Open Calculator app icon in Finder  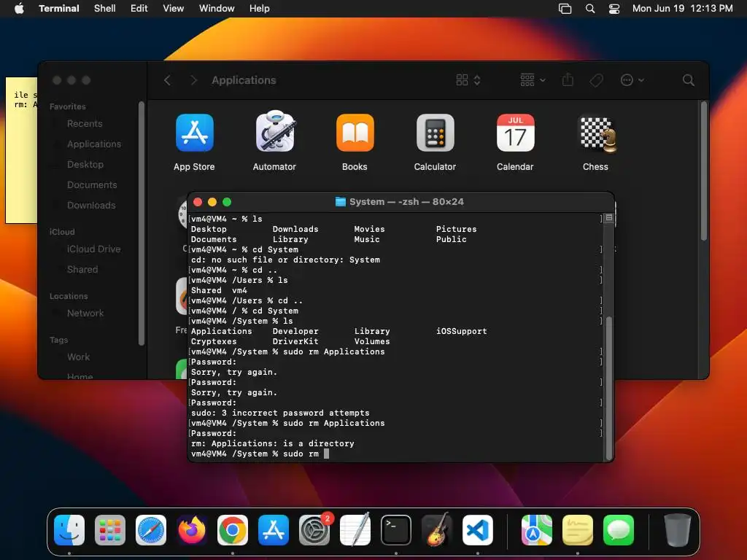[x=435, y=133]
